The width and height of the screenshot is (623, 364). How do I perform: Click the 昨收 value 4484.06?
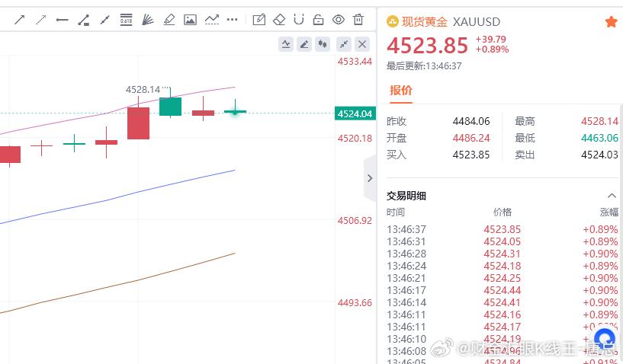(x=471, y=121)
